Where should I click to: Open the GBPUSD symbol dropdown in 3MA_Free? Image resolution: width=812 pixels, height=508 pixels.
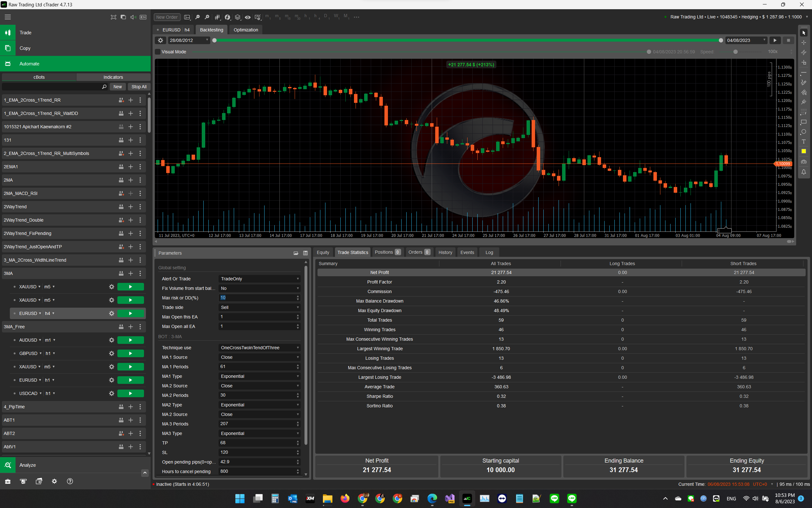pyautogui.click(x=30, y=353)
